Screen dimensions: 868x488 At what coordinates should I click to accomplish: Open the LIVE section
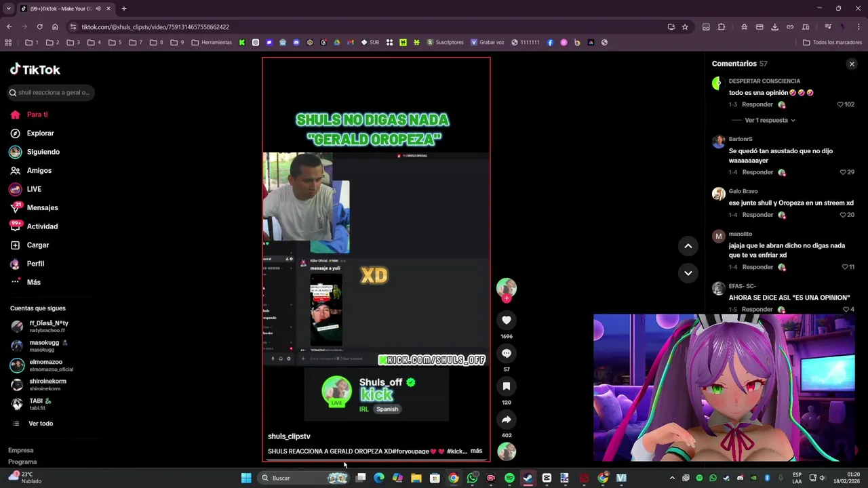(x=34, y=189)
